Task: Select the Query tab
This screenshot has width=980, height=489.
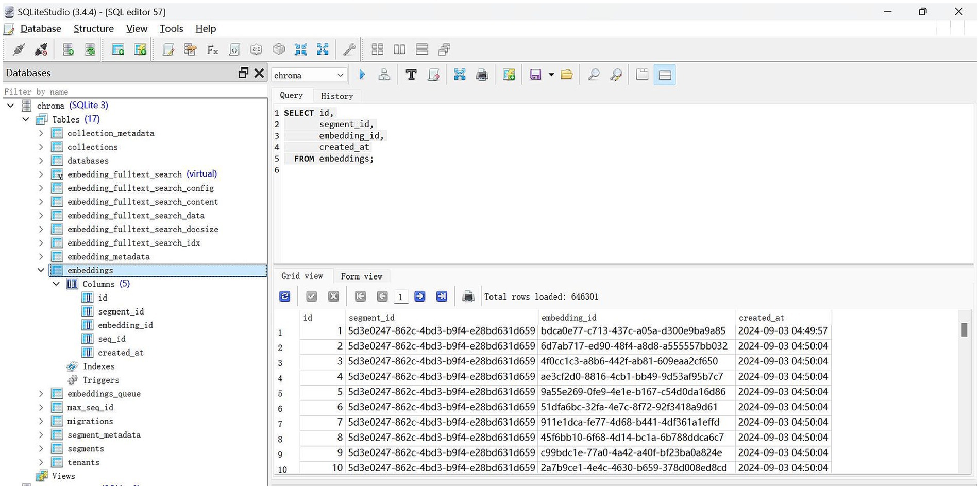Action: coord(291,95)
